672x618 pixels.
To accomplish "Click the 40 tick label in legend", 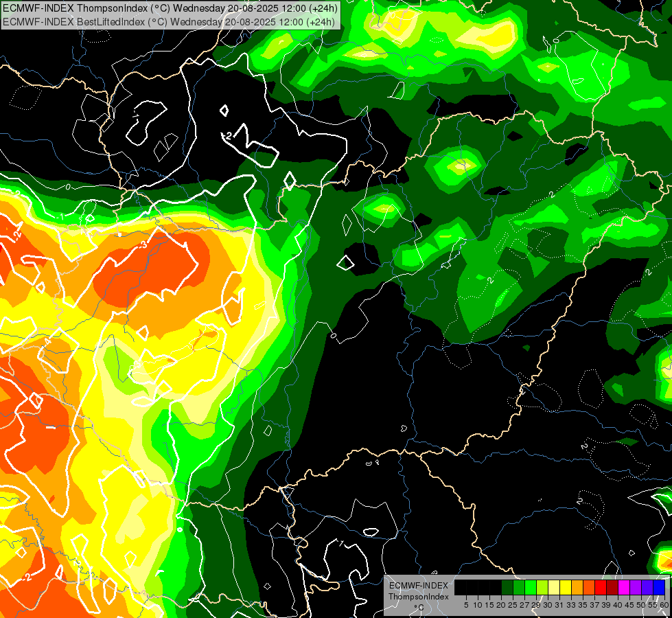I will (x=618, y=605).
